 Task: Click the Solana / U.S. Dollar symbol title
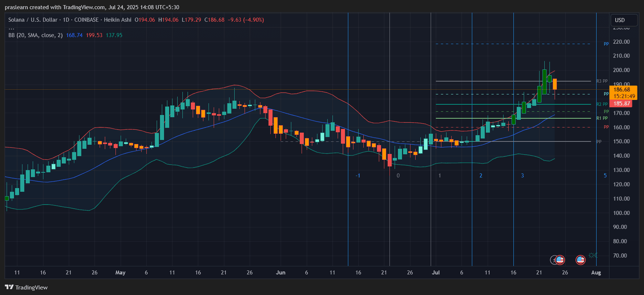33,20
